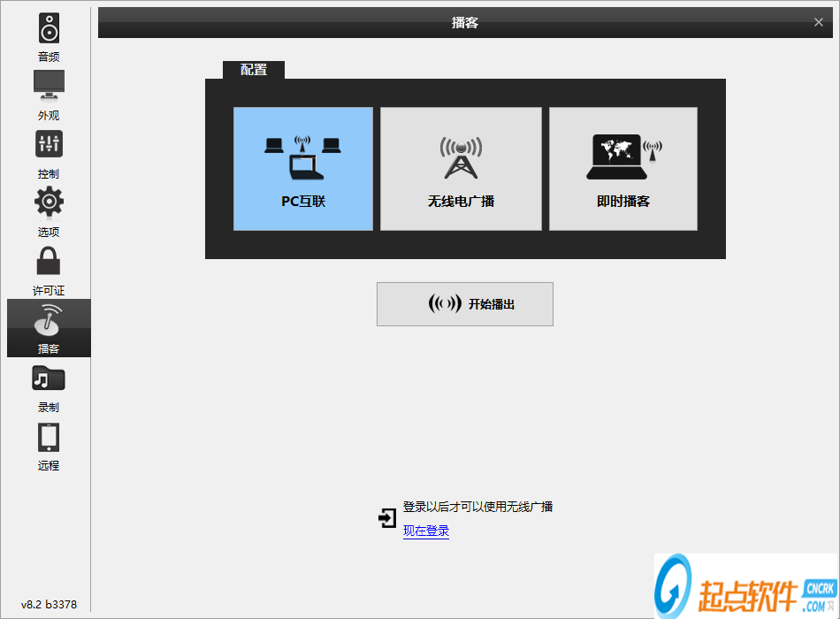The width and height of the screenshot is (840, 619).
Task: Choose the PC互联 broadcast mode tile
Action: (303, 169)
